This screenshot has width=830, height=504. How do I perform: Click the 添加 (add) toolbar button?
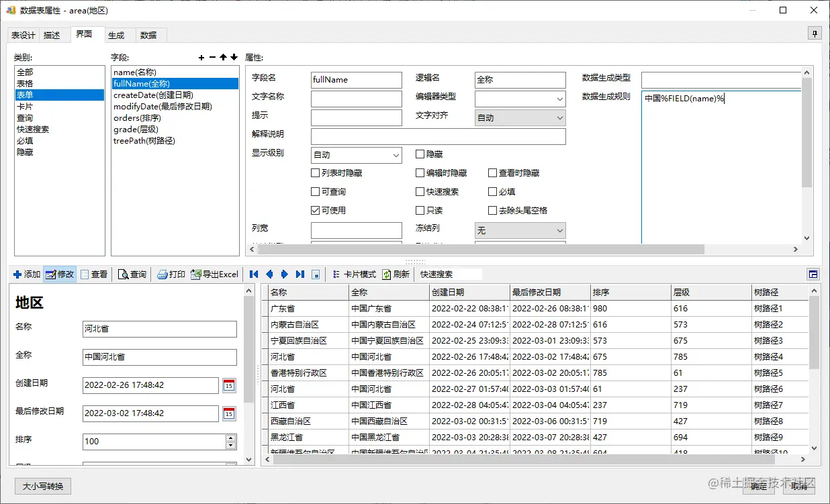pos(27,274)
